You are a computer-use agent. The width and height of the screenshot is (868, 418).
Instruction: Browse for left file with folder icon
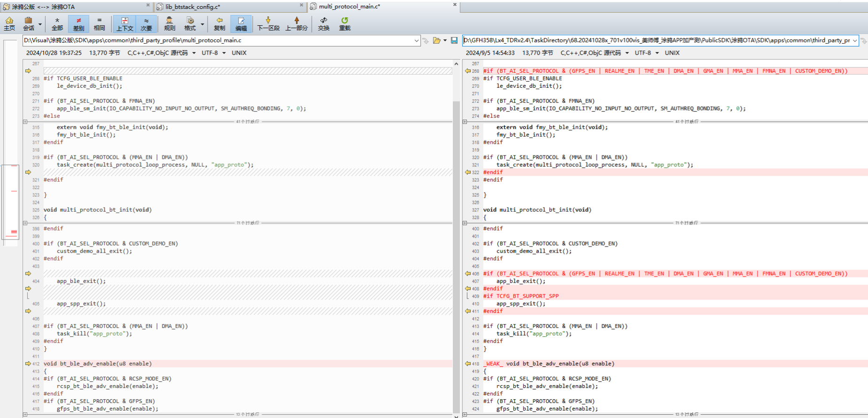437,40
